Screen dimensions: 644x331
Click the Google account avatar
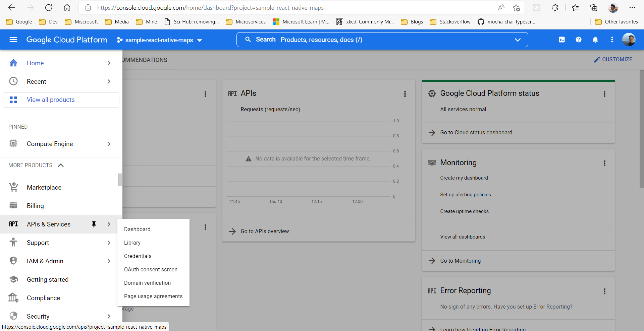coord(629,40)
